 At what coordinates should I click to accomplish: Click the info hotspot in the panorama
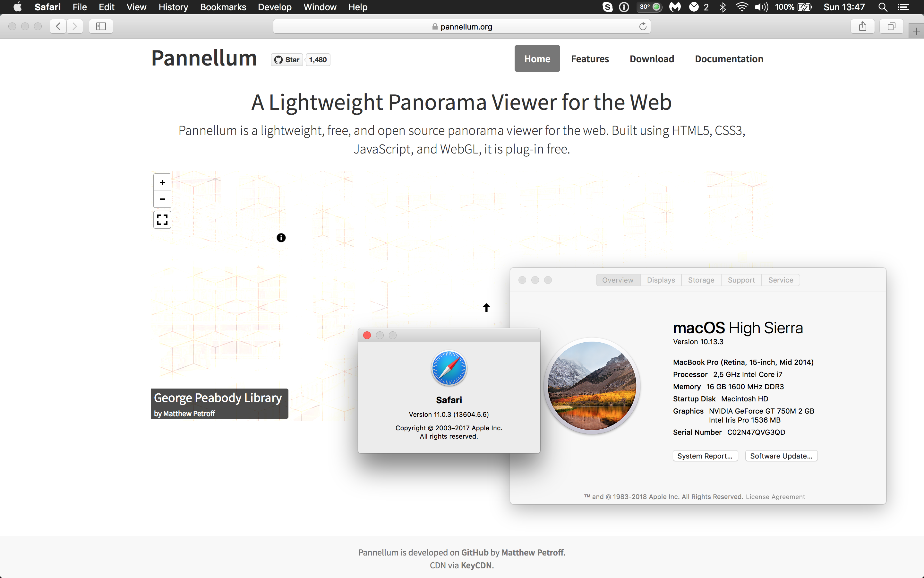click(x=281, y=238)
